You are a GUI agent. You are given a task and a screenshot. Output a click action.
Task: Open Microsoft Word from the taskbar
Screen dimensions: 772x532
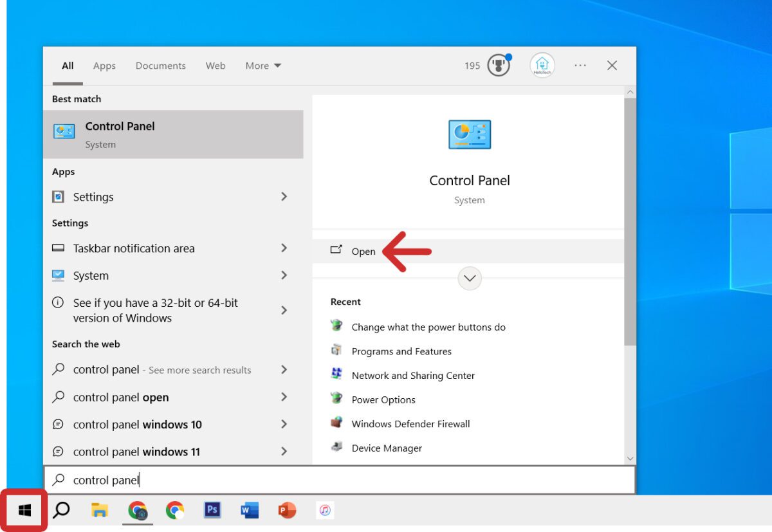tap(249, 510)
